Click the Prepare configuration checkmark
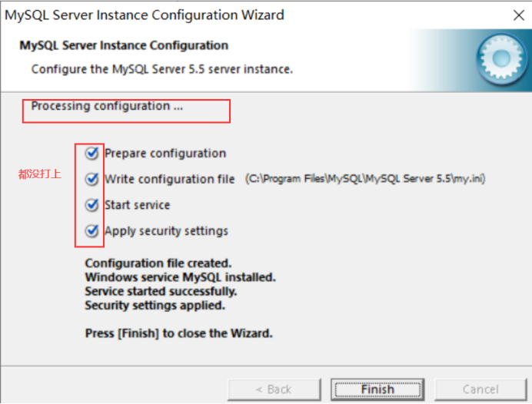Screen dimensions: 532x404 (x=92, y=154)
